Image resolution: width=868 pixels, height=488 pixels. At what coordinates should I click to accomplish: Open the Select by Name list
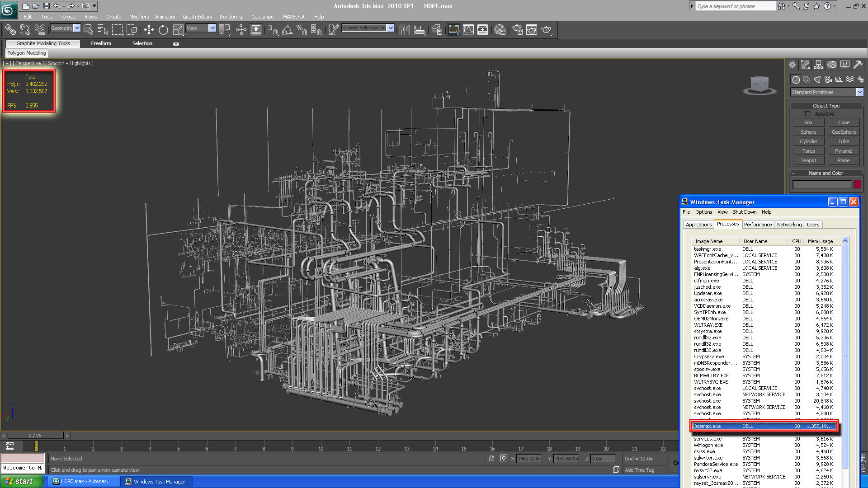click(103, 30)
